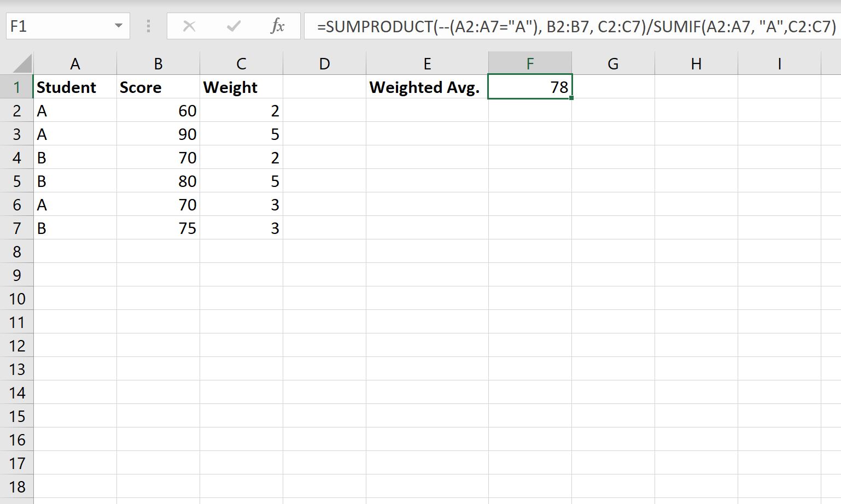841x504 pixels.
Task: Click the Weighted Avg. label cell
Action: [427, 87]
